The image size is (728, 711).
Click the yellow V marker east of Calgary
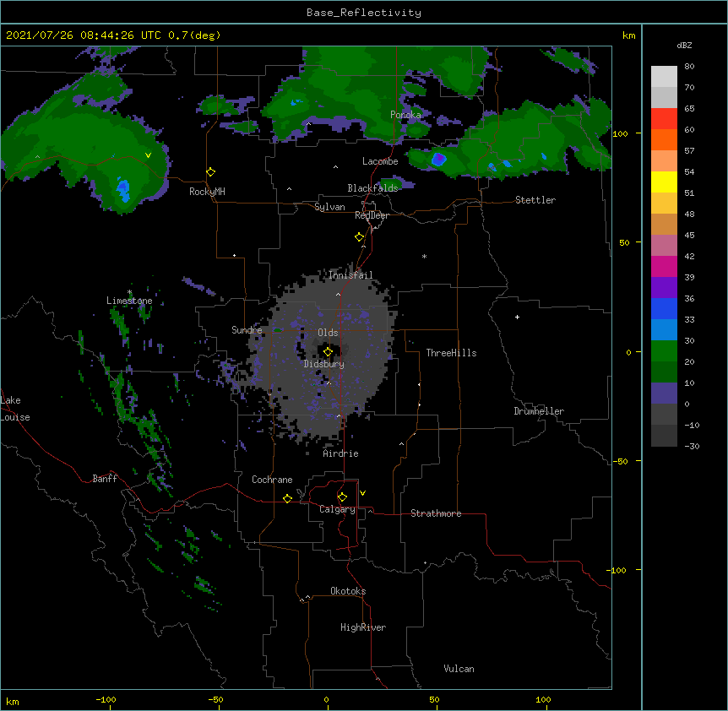tap(362, 493)
